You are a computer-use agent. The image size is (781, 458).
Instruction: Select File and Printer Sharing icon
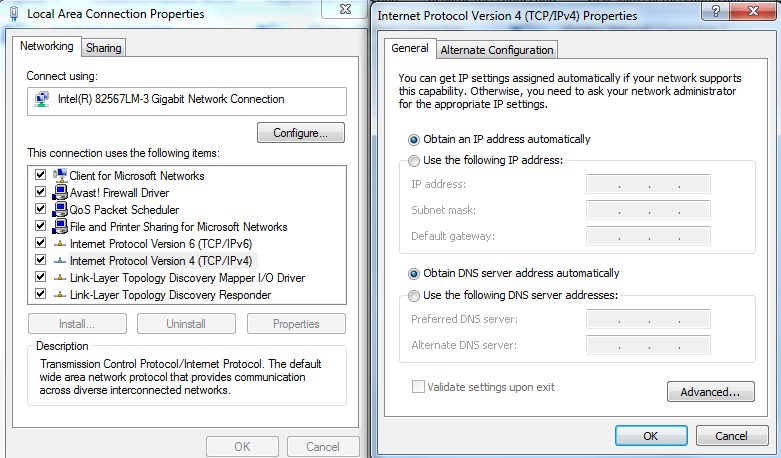point(59,227)
